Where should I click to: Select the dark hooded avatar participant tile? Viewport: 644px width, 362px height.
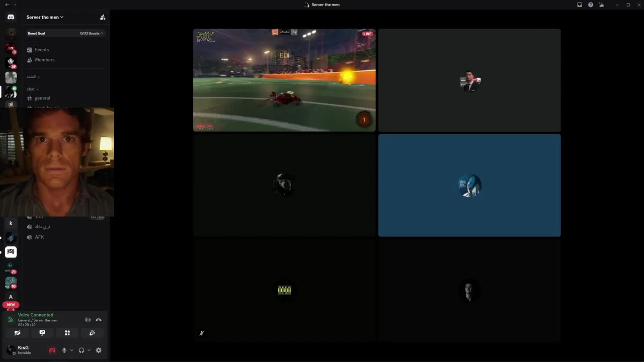click(x=284, y=185)
